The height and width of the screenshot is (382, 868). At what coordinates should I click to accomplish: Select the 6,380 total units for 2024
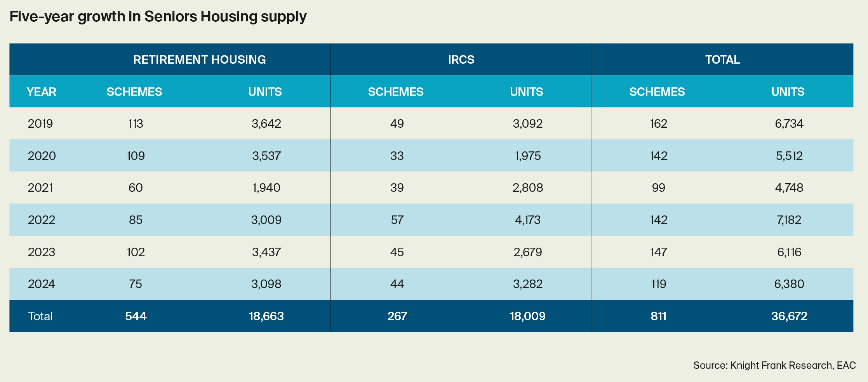tap(789, 284)
